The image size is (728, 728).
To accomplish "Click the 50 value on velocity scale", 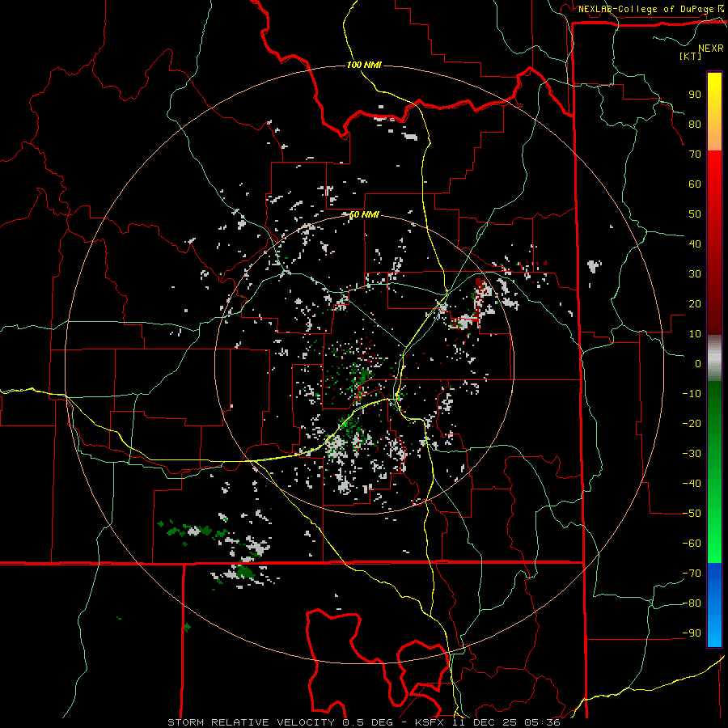I will pyautogui.click(x=695, y=214).
